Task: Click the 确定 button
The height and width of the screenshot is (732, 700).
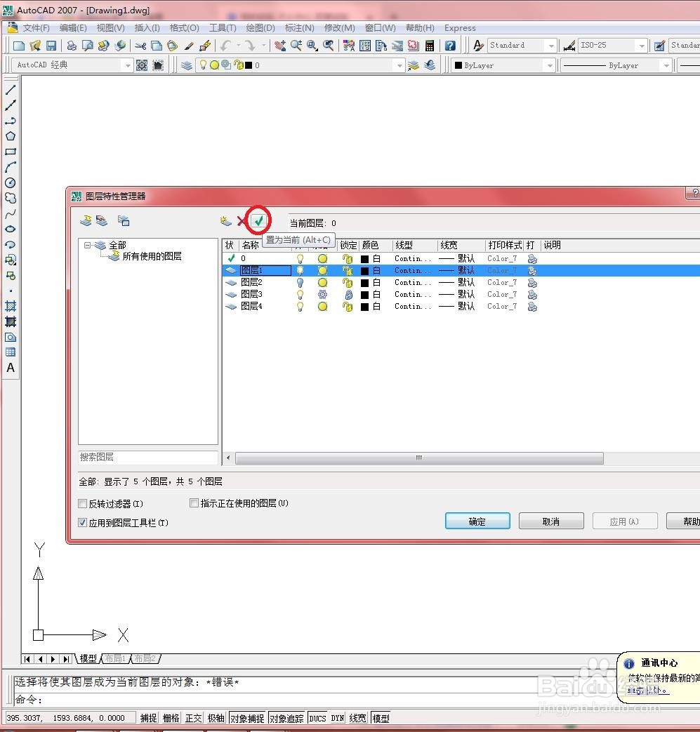Action: point(477,521)
